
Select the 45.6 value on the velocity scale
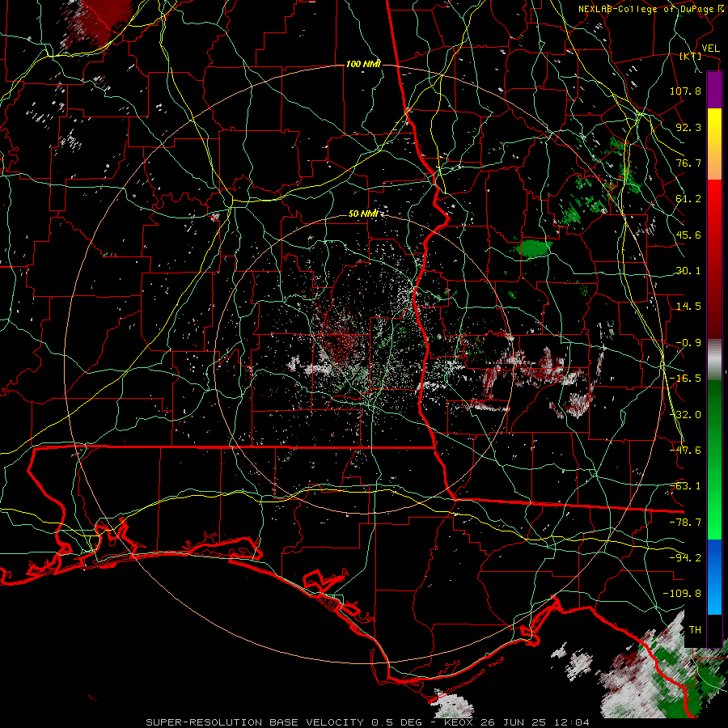click(688, 235)
